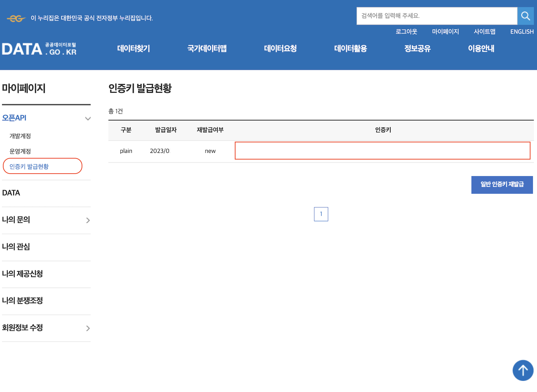This screenshot has height=392, width=537.
Task: Open the 오픈API sidebar section
Action: [x=14, y=118]
